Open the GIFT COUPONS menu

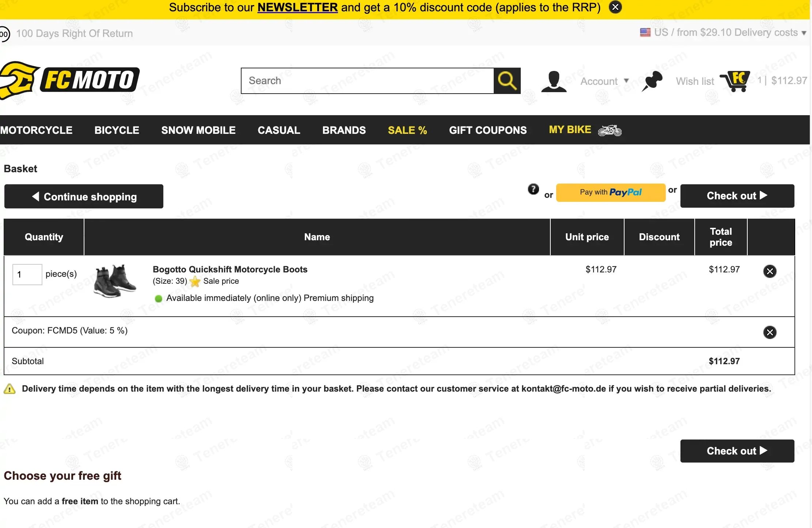click(488, 130)
